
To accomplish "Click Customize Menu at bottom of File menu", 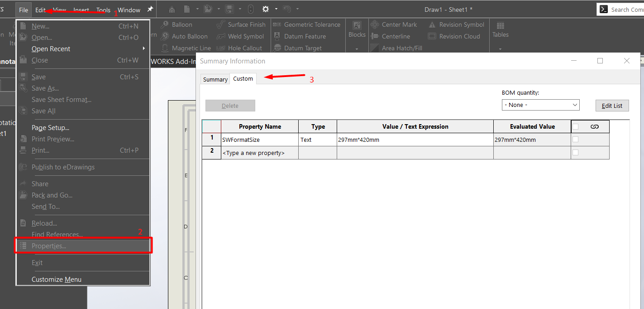I will tap(57, 280).
